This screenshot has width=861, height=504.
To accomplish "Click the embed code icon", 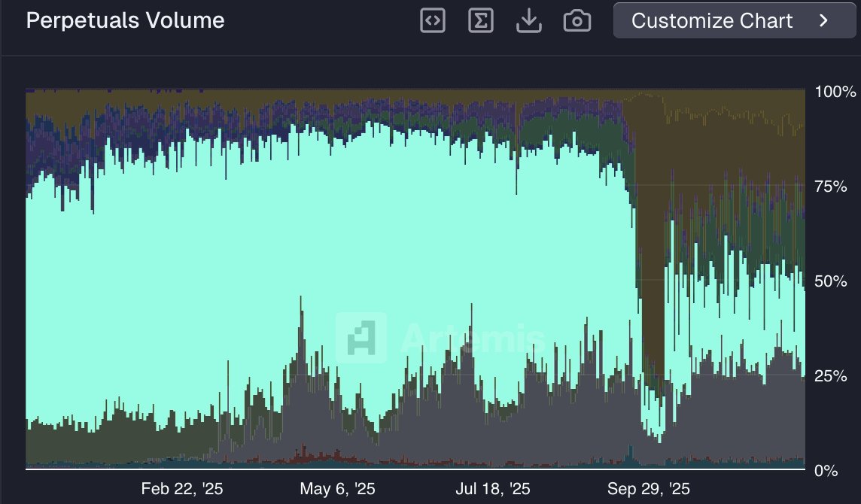I will [432, 21].
